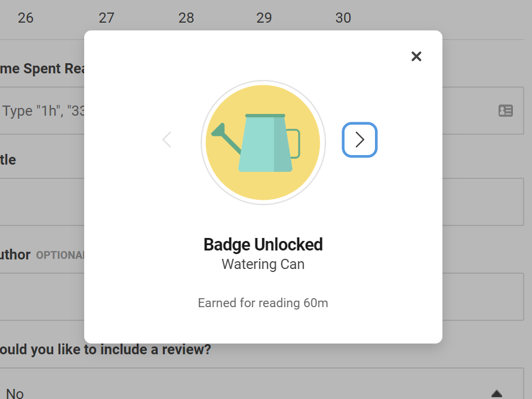Viewport: 532px width, 399px height.
Task: Click the Time Spent Reading input field
Action: point(262,111)
